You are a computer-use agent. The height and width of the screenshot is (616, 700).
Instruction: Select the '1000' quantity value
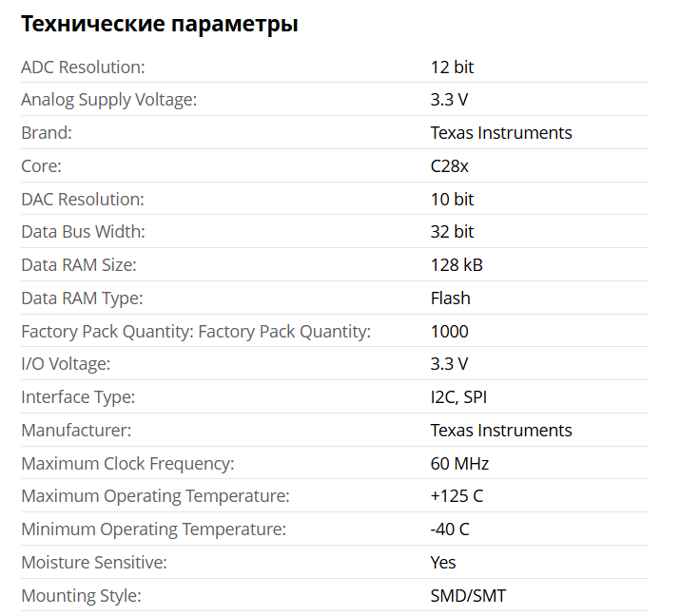450,332
